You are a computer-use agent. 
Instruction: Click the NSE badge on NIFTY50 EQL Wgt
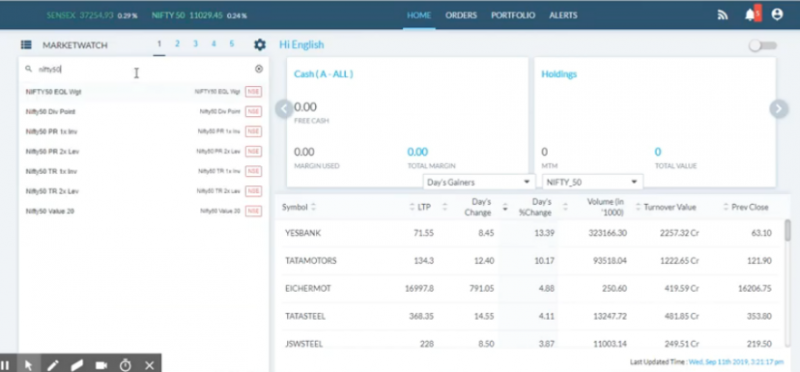(x=254, y=92)
